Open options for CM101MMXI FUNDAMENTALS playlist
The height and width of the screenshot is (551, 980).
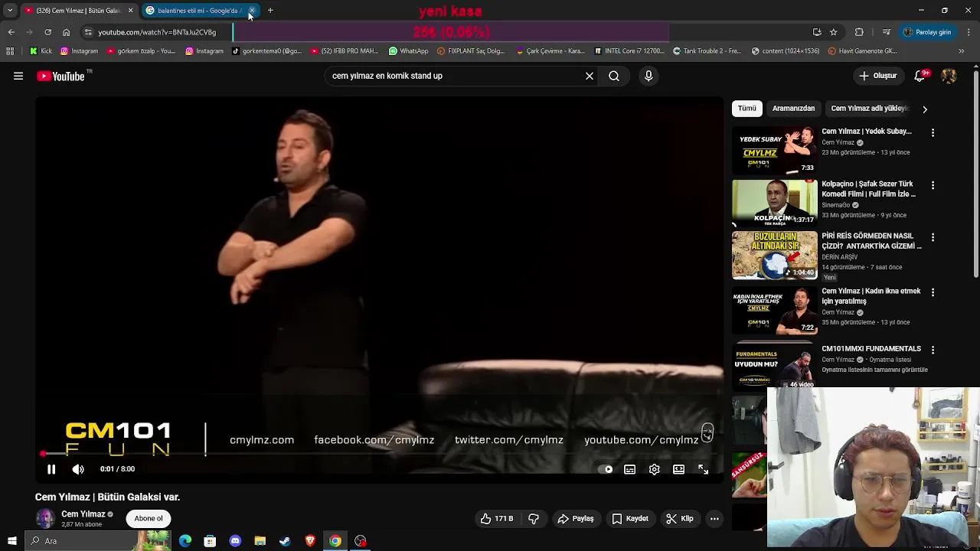(x=933, y=350)
